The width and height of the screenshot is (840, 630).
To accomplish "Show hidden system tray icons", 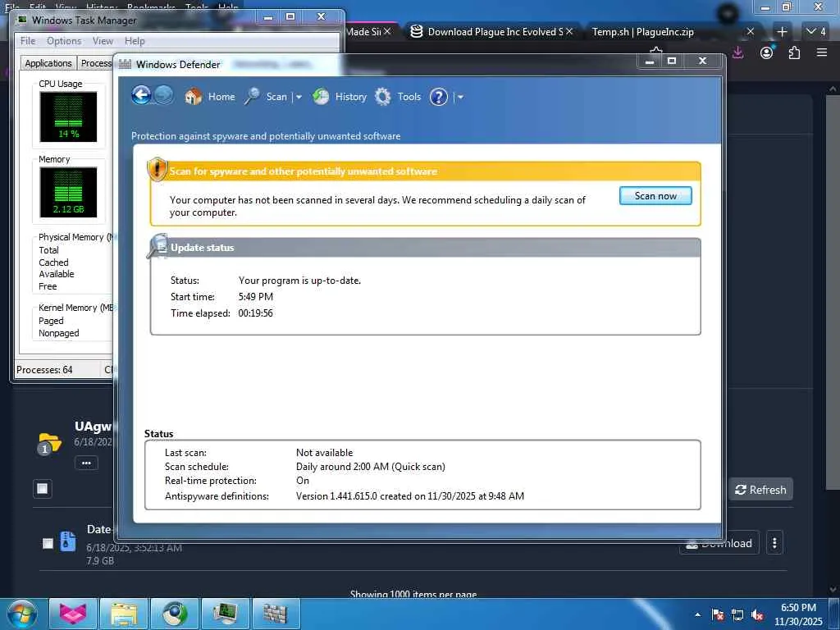I will [697, 614].
